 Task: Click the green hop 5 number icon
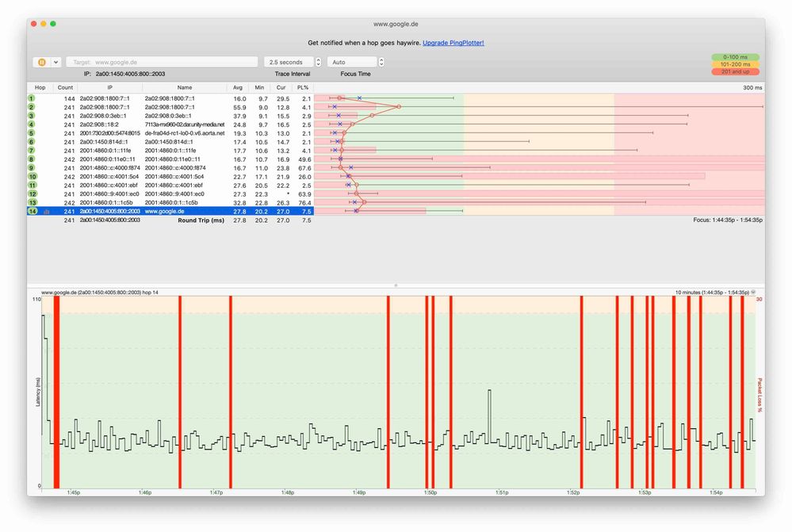point(32,133)
